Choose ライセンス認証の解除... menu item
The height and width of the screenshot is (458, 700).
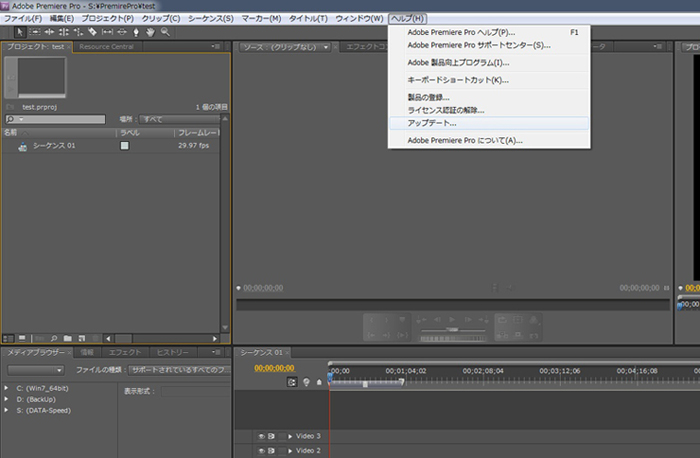489,110
